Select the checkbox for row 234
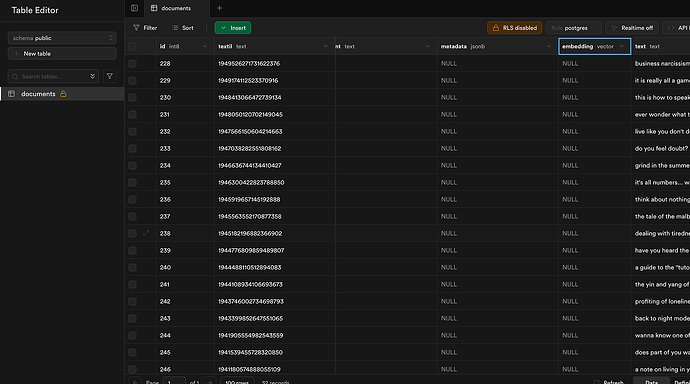The width and height of the screenshot is (690, 384). point(132,165)
